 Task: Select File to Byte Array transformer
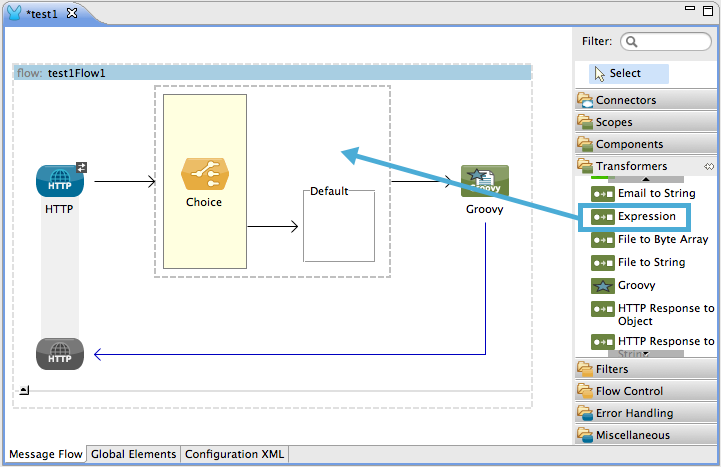click(x=661, y=239)
